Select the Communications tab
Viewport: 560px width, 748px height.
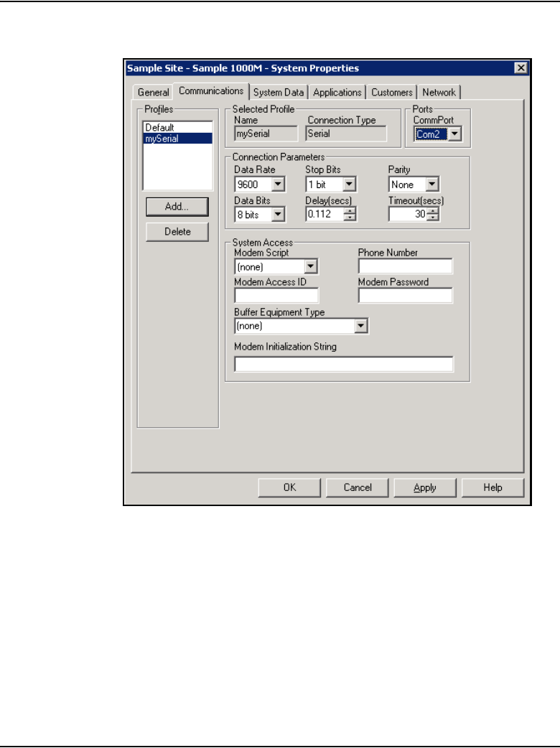(211, 90)
